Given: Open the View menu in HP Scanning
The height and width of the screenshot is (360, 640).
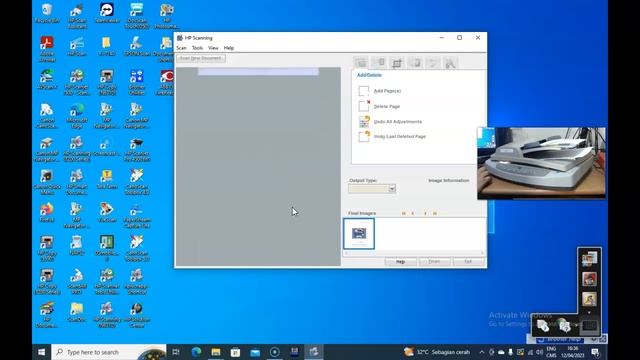Looking at the screenshot, I should (213, 48).
